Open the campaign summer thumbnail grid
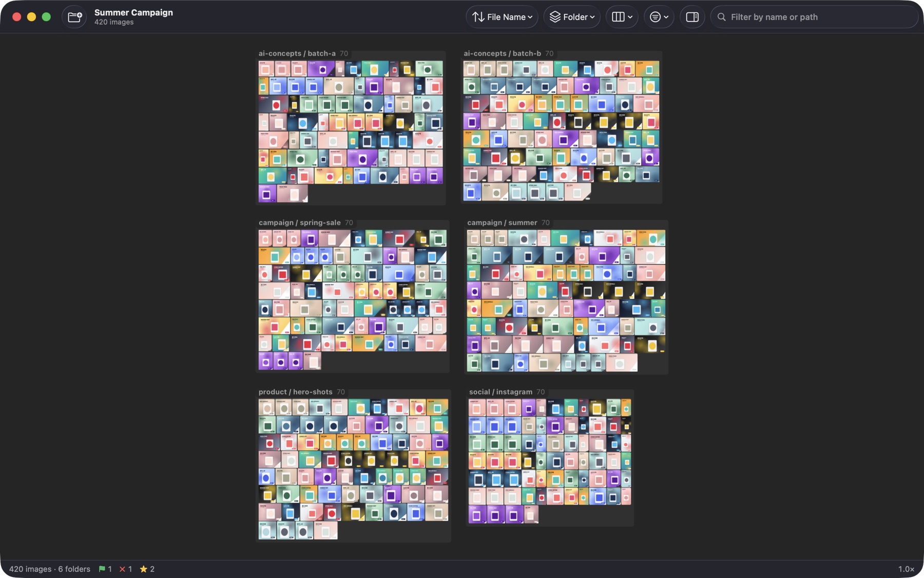 (x=566, y=301)
